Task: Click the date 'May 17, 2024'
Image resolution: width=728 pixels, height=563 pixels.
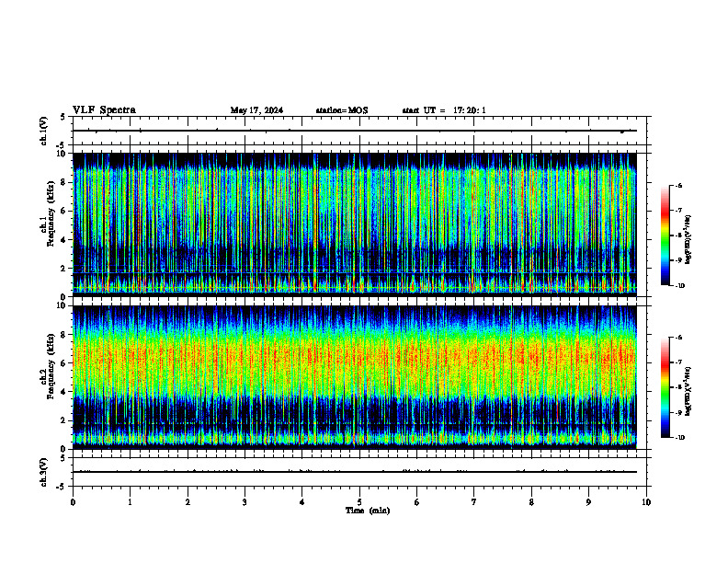Action: [256, 110]
